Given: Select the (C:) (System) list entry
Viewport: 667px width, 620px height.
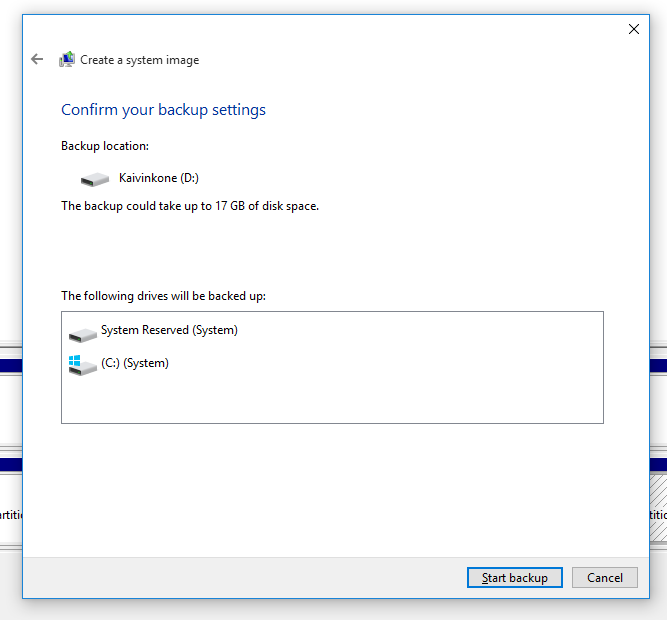Looking at the screenshot, I should point(135,364).
